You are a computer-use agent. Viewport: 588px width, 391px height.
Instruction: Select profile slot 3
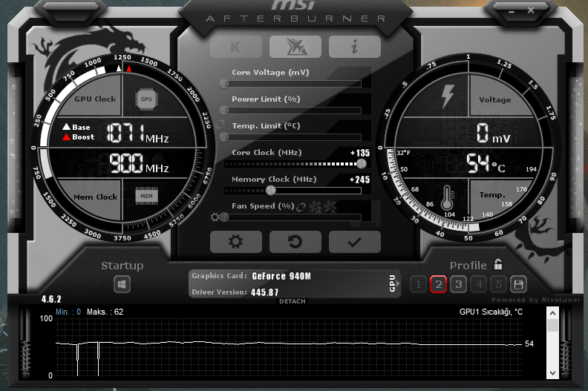pos(458,285)
